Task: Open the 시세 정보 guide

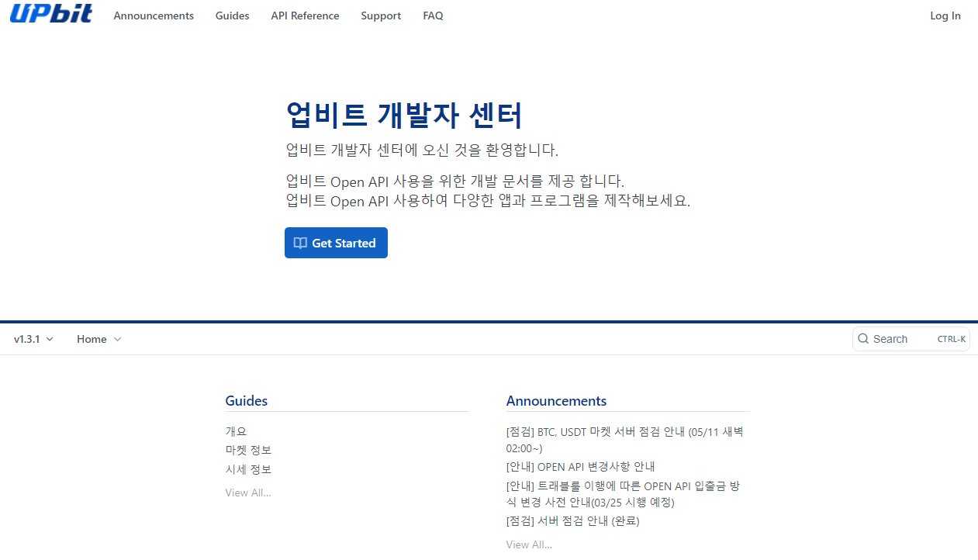Action: [x=248, y=469]
